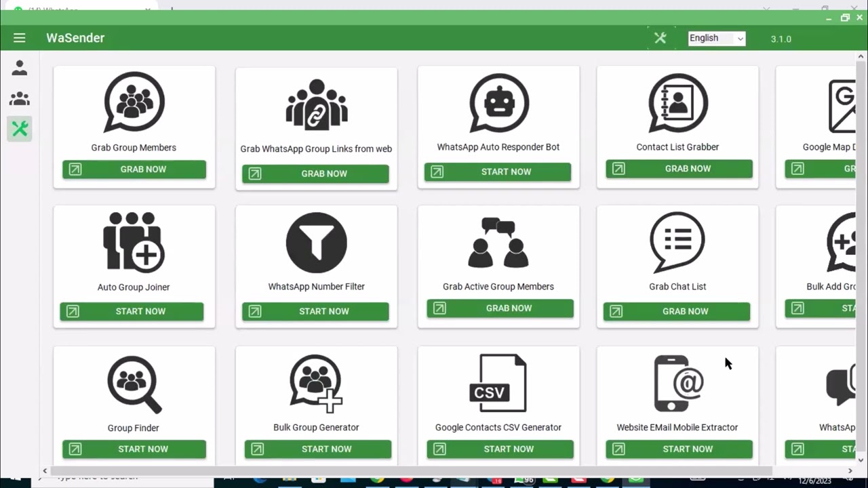This screenshot has width=868, height=488.
Task: Click the scroll right arrow
Action: click(850, 470)
